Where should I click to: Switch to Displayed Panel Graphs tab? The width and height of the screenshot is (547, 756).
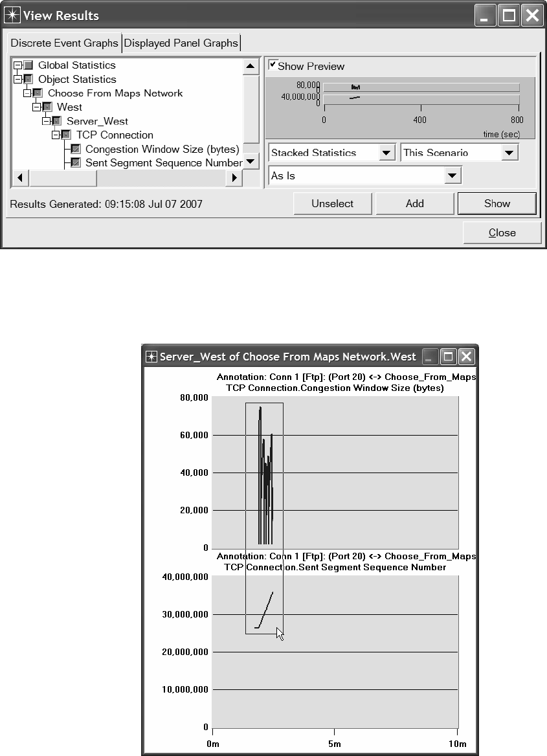181,43
